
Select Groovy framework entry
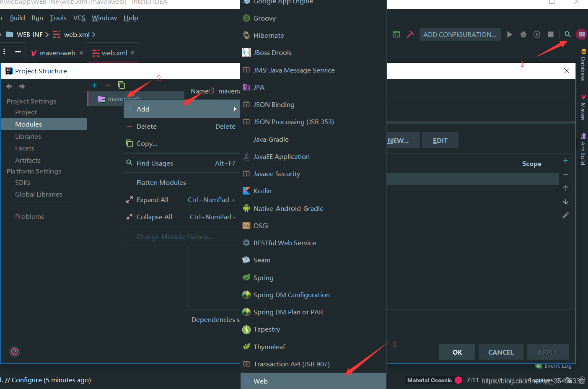[313, 18]
